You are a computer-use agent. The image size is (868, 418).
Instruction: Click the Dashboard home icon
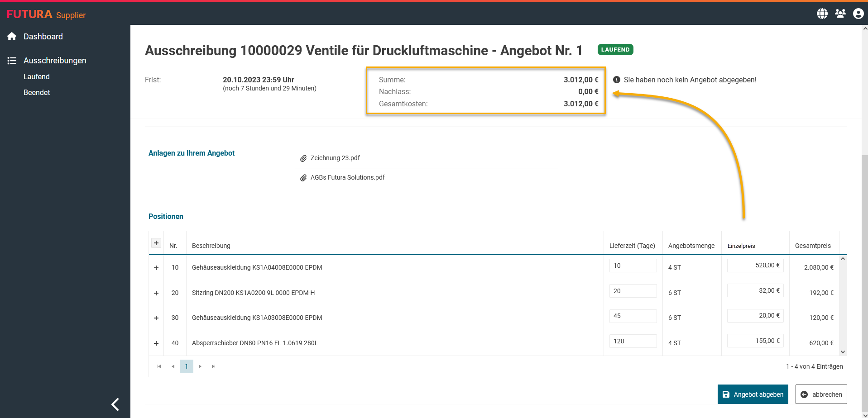tap(12, 37)
